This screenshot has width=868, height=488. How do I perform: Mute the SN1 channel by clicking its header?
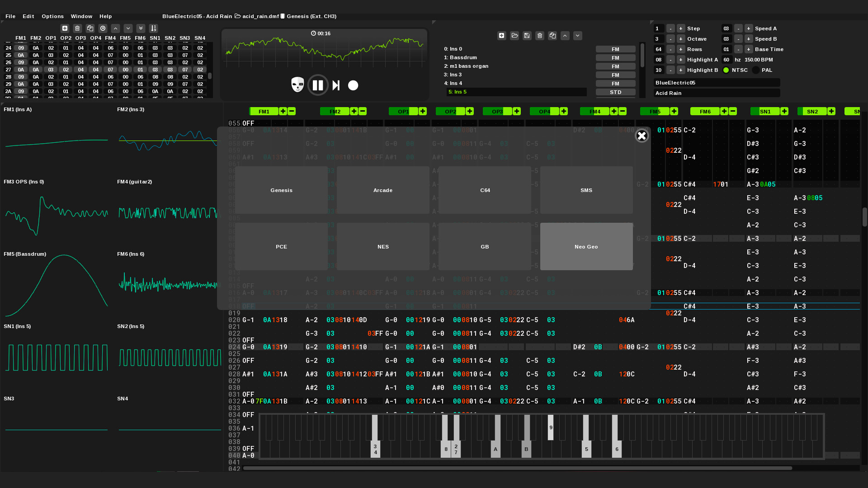pos(764,111)
